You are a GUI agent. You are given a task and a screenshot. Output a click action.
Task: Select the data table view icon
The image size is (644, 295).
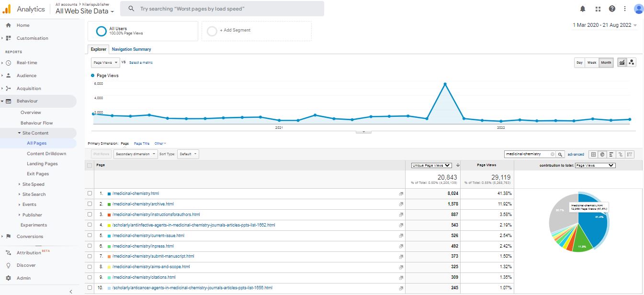[594, 154]
